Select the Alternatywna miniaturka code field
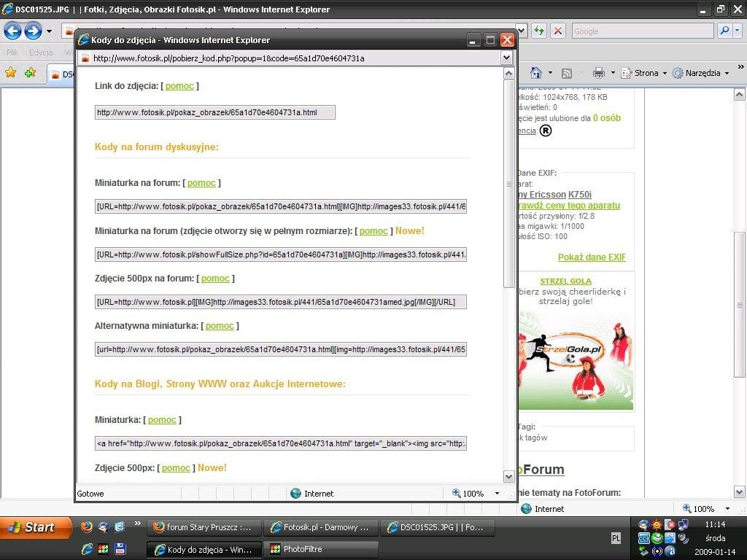This screenshot has height=560, width=747. pyautogui.click(x=281, y=349)
